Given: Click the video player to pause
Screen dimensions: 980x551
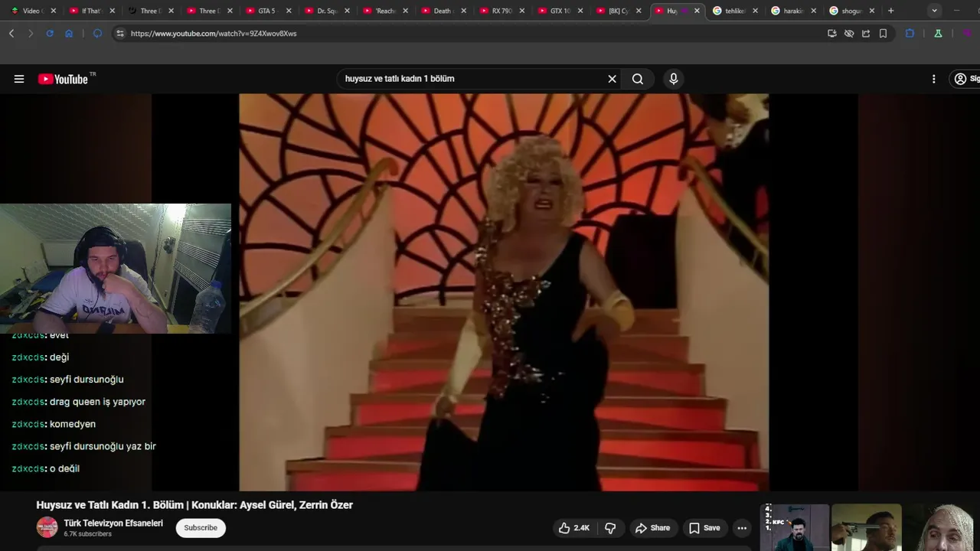Looking at the screenshot, I should click(504, 292).
